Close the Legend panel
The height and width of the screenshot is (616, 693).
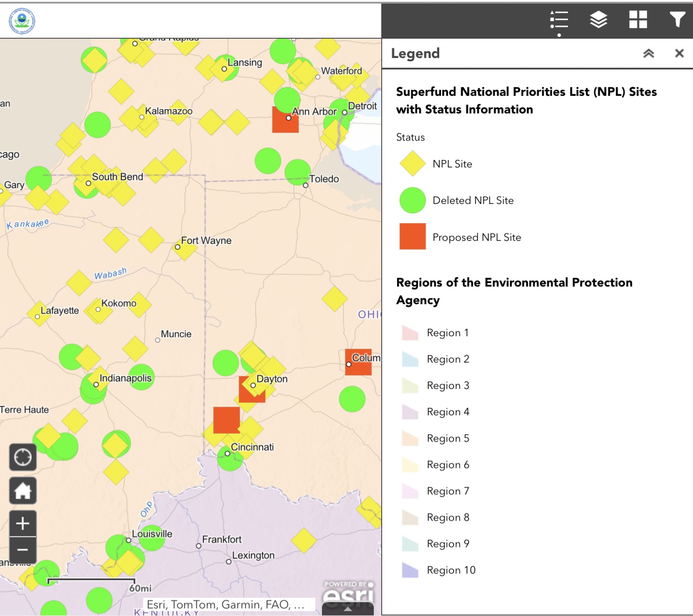coord(679,54)
